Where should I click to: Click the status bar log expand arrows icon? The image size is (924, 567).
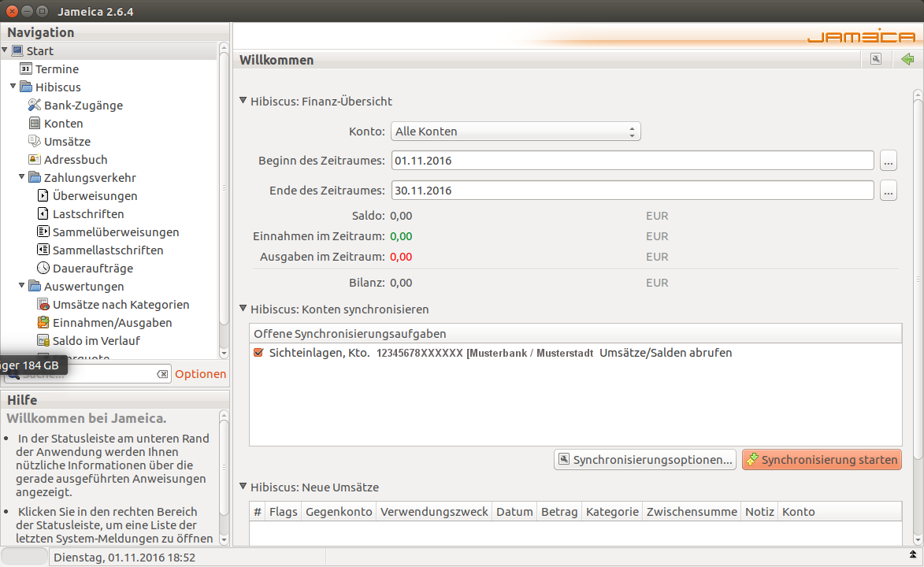(x=913, y=555)
